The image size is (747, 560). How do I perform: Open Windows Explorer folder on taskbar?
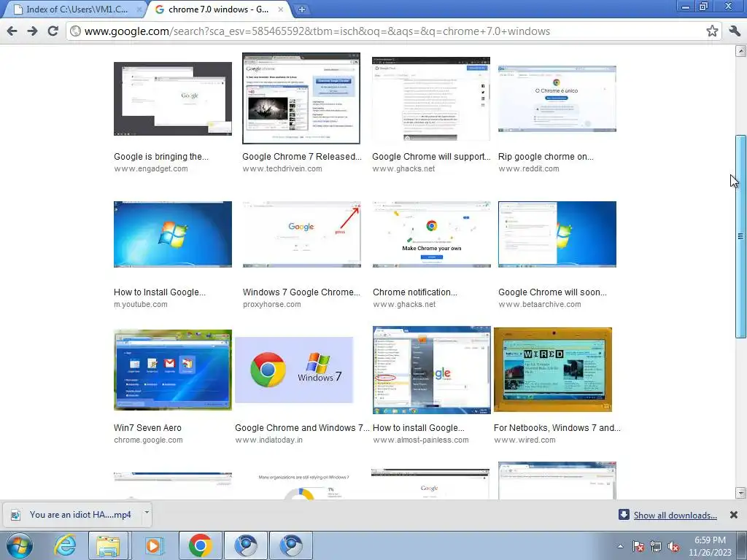(x=108, y=545)
